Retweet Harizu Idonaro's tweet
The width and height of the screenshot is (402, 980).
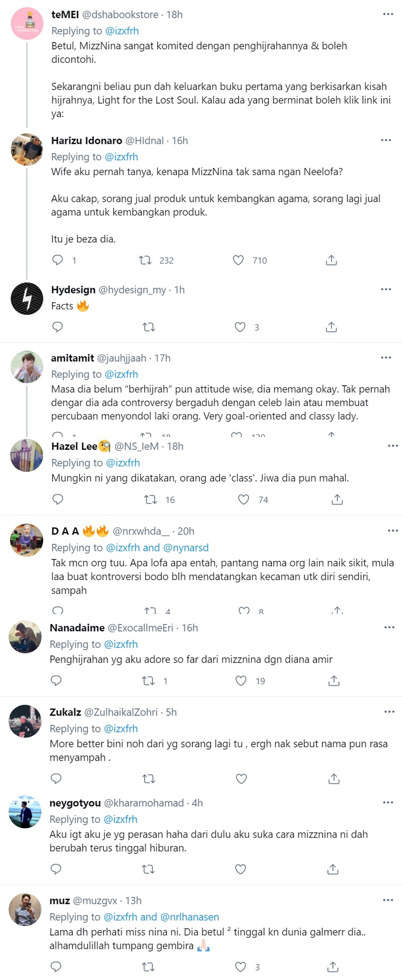click(x=145, y=260)
